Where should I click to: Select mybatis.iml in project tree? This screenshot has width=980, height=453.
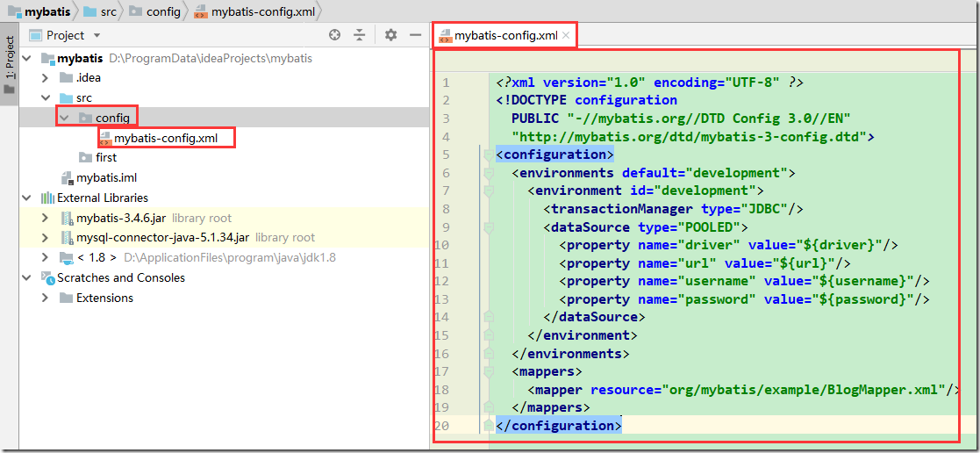pyautogui.click(x=107, y=177)
